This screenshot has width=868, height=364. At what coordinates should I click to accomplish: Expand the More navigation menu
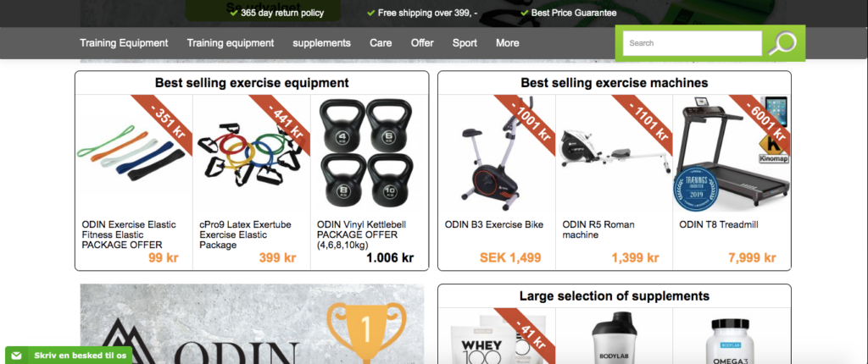[508, 43]
